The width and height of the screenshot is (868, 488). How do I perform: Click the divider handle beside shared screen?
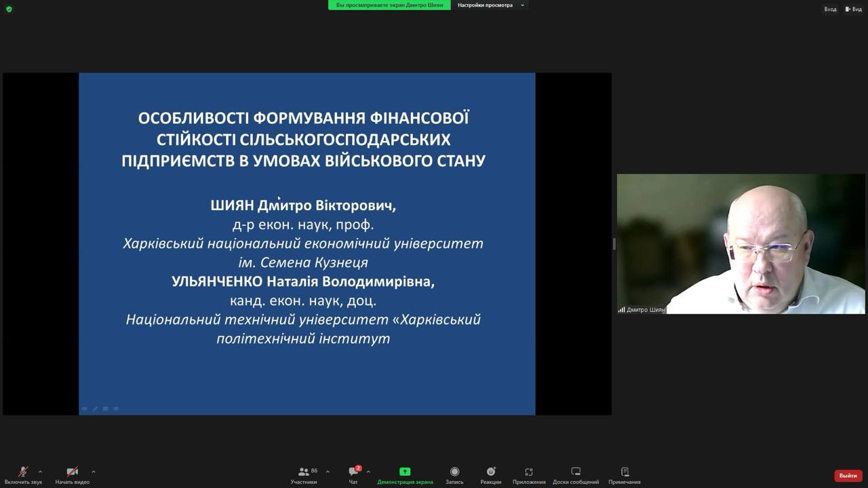[x=614, y=244]
